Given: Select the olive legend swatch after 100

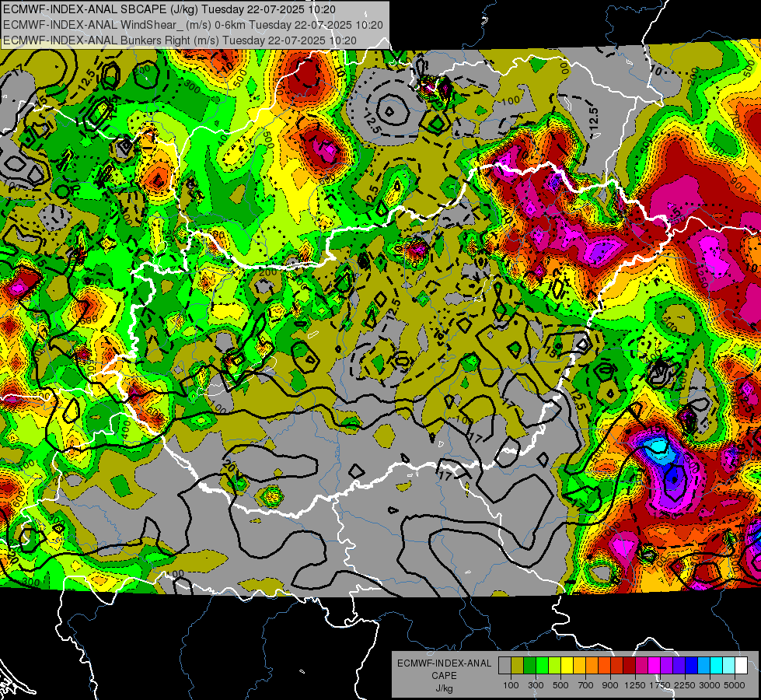Looking at the screenshot, I should [x=518, y=665].
